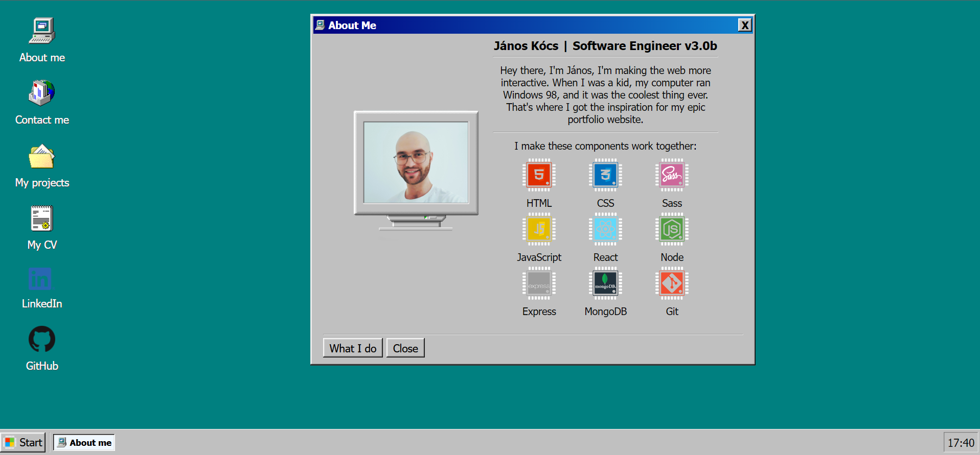
Task: Select the Sass chip icon
Action: tap(672, 175)
